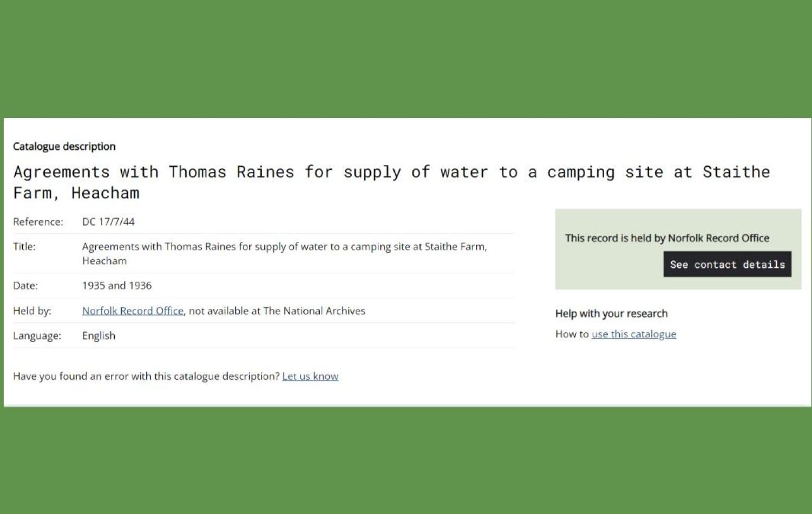Click the language value 'English'
The height and width of the screenshot is (514, 812).
tap(99, 335)
